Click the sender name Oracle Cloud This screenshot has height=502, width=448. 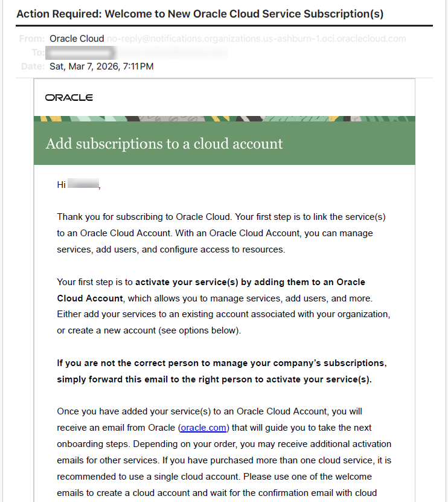(77, 39)
